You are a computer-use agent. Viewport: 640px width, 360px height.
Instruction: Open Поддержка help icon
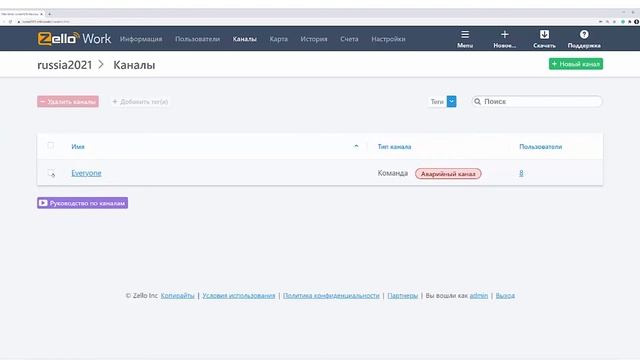pos(584,35)
